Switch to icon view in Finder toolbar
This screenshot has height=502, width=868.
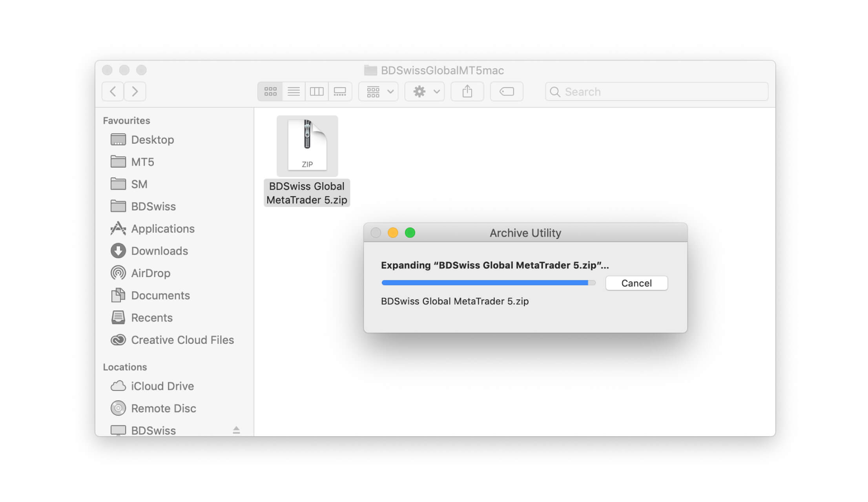[x=270, y=91]
